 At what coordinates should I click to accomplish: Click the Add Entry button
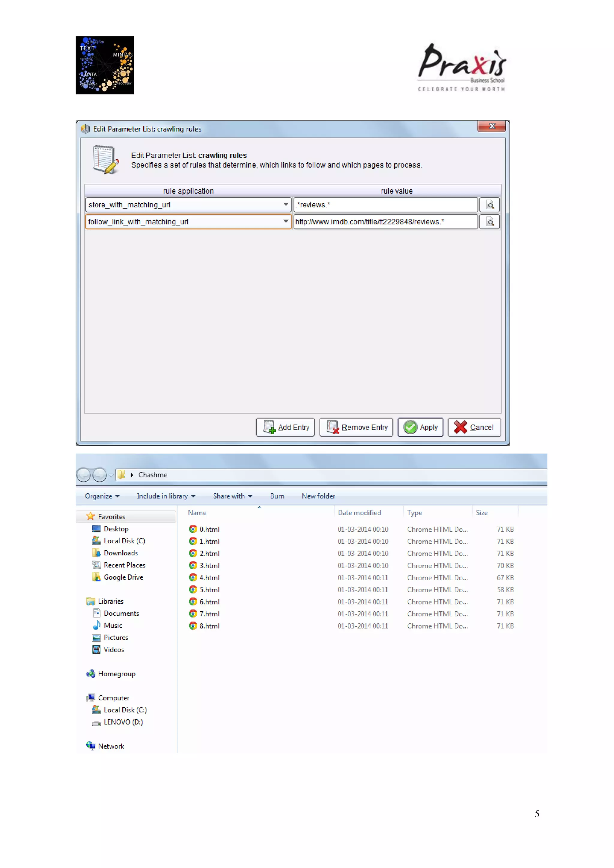(x=285, y=427)
